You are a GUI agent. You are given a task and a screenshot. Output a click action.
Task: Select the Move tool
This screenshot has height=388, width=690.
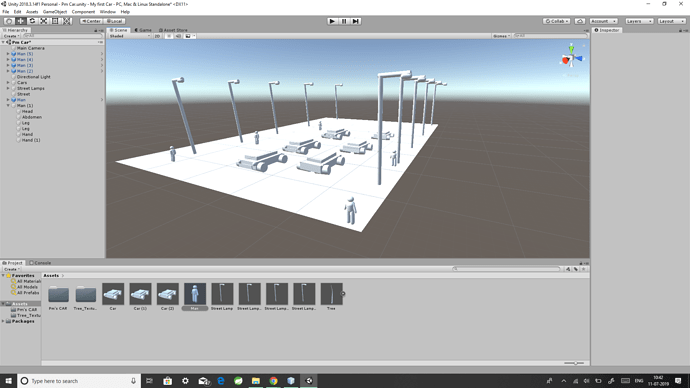(21, 21)
